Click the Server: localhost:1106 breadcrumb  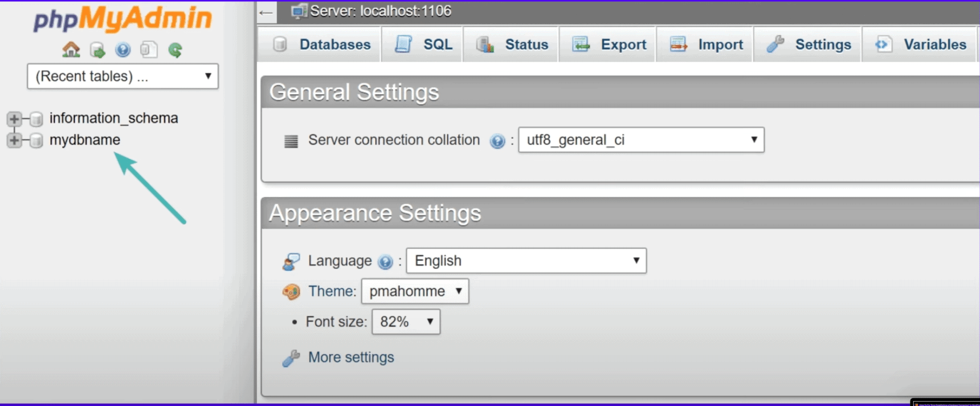pos(380,11)
